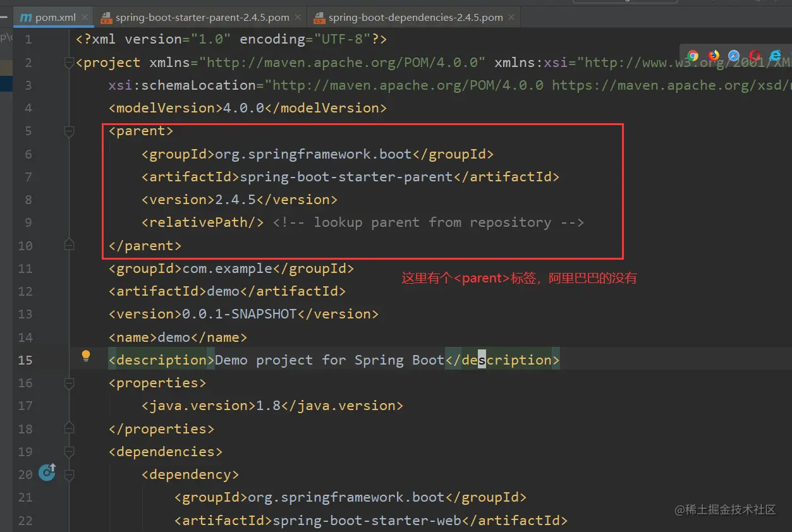Image resolution: width=792 pixels, height=532 pixels.
Task: Open the page in Firefox browser icon
Action: [x=713, y=56]
